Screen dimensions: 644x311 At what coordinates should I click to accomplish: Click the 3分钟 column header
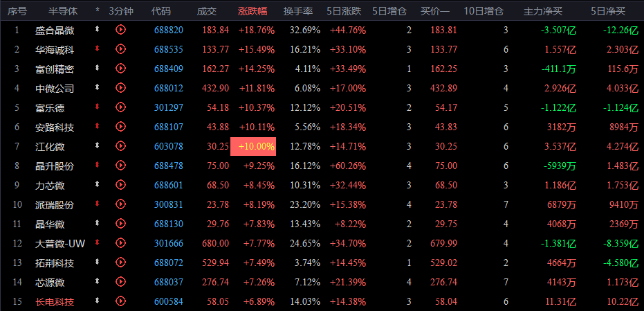tap(121, 11)
